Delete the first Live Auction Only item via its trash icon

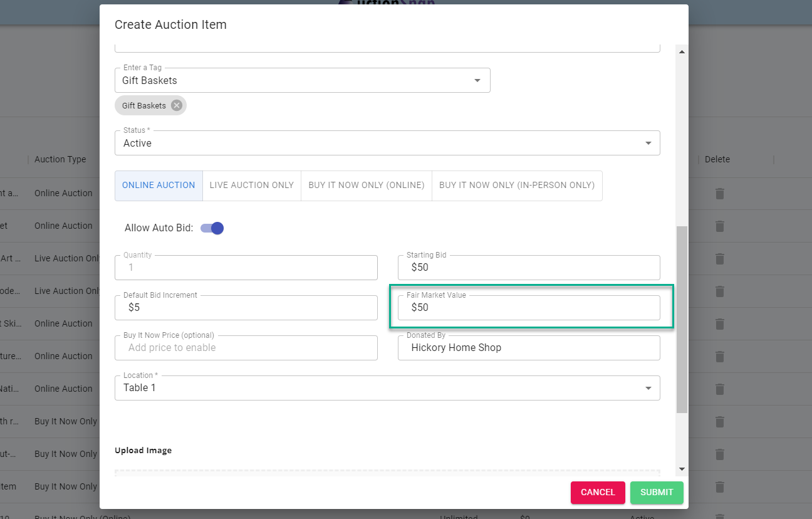tap(719, 258)
